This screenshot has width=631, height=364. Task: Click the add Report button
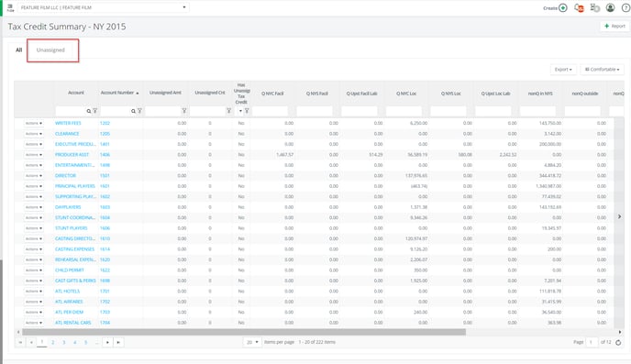(614, 27)
